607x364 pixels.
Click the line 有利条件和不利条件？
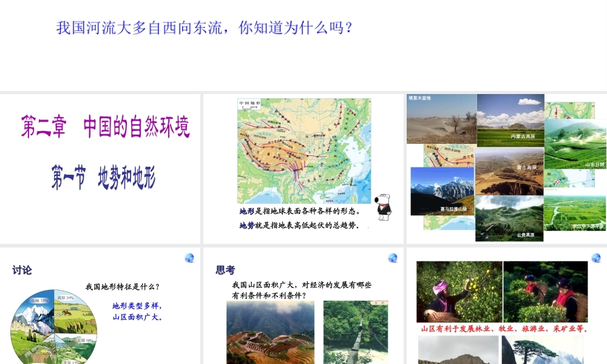269,295
